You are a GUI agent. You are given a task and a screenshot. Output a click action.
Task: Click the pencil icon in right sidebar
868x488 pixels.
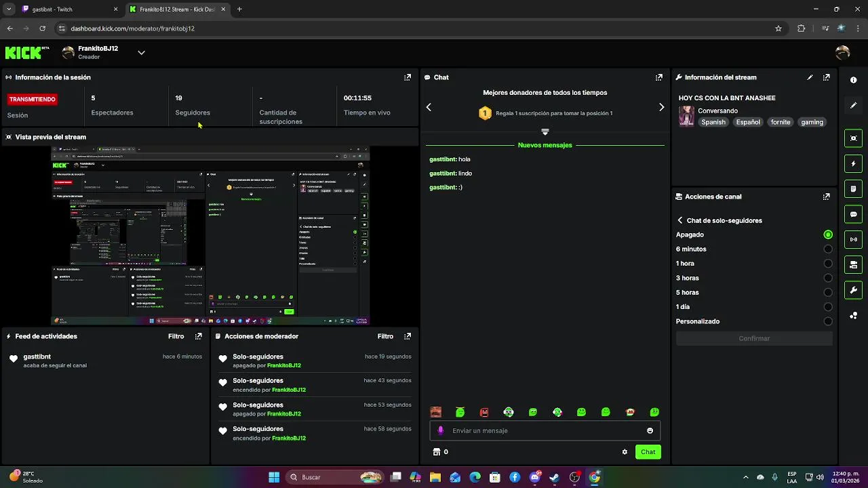(x=853, y=106)
